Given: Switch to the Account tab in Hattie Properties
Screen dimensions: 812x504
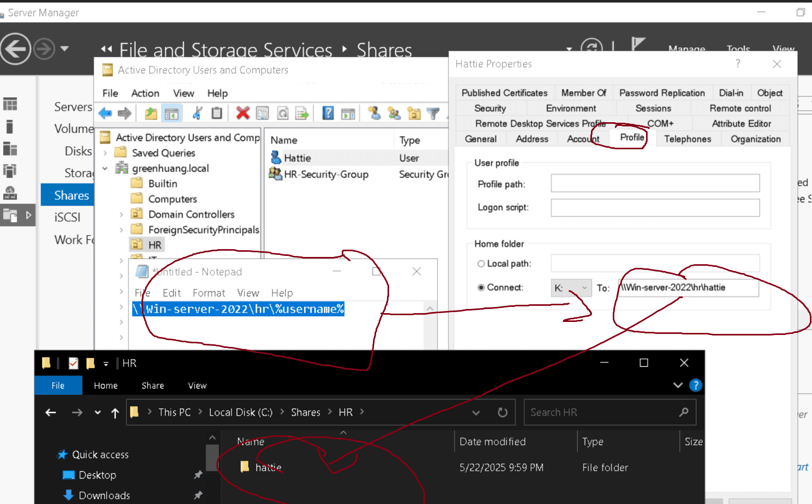Looking at the screenshot, I should pos(583,139).
